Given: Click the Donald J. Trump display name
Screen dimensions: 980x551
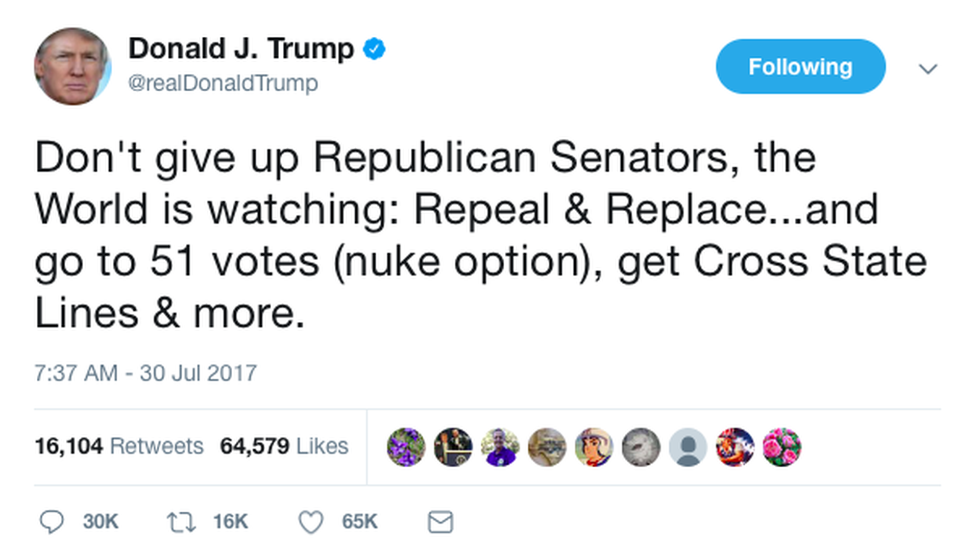Looking at the screenshot, I should click(x=241, y=49).
